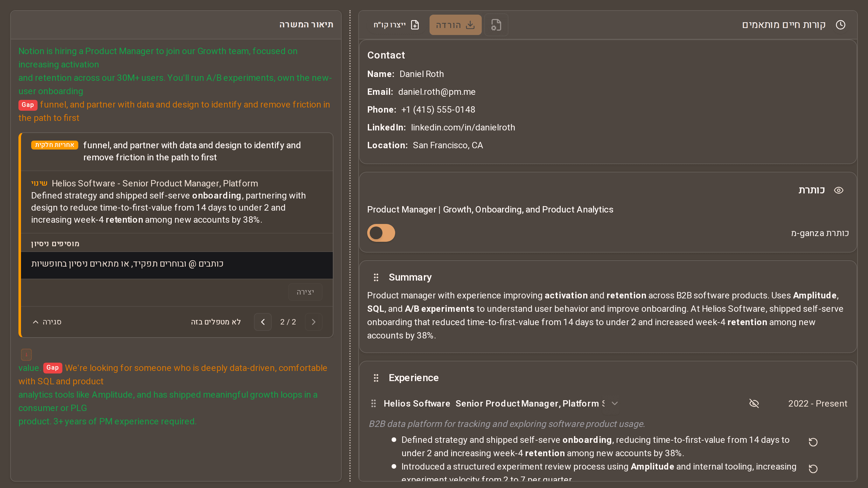Grab the Summary section drag handle
Image resolution: width=868 pixels, height=488 pixels.
pos(376,277)
